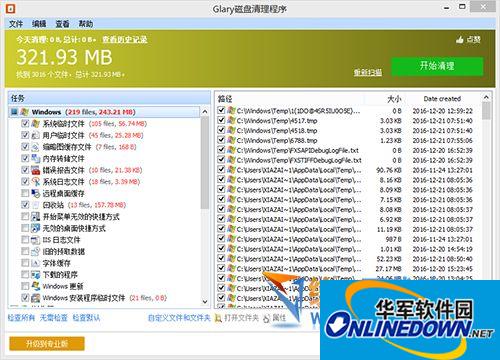500x360 pixels.
Task: Click the Windows group flag icon
Action: point(25,112)
